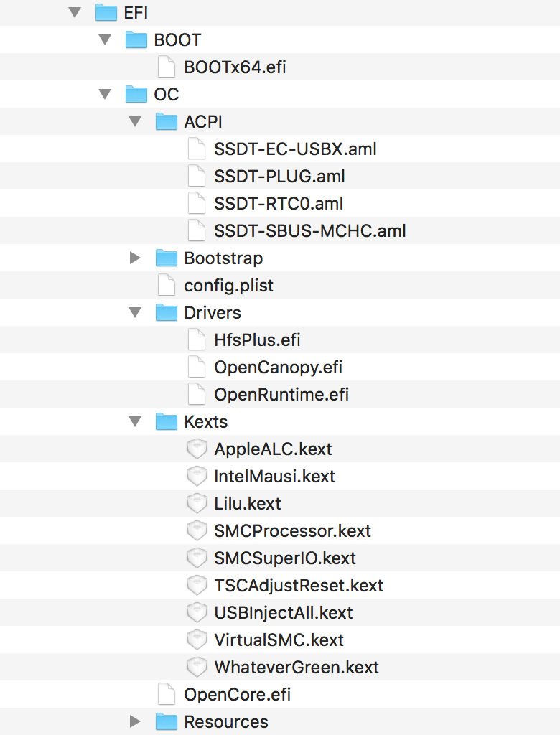560x735 pixels.
Task: Select VirtualSMC.kext in the list
Action: (x=279, y=640)
